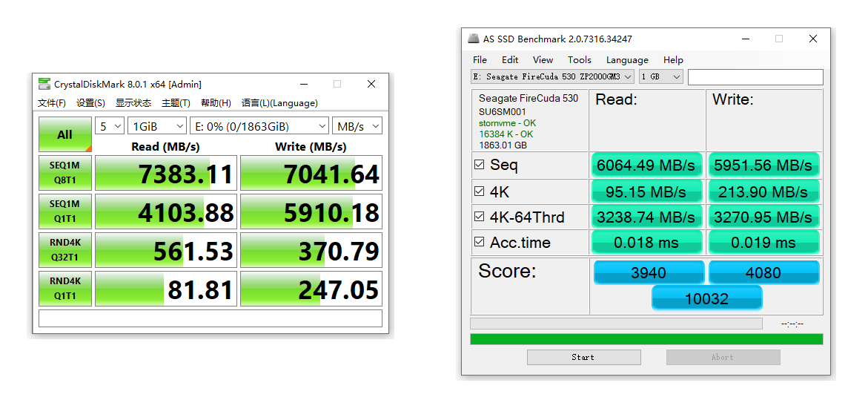Screen dimensions: 868x400
Task: Click the 0.018 ms access time value
Action: (646, 242)
